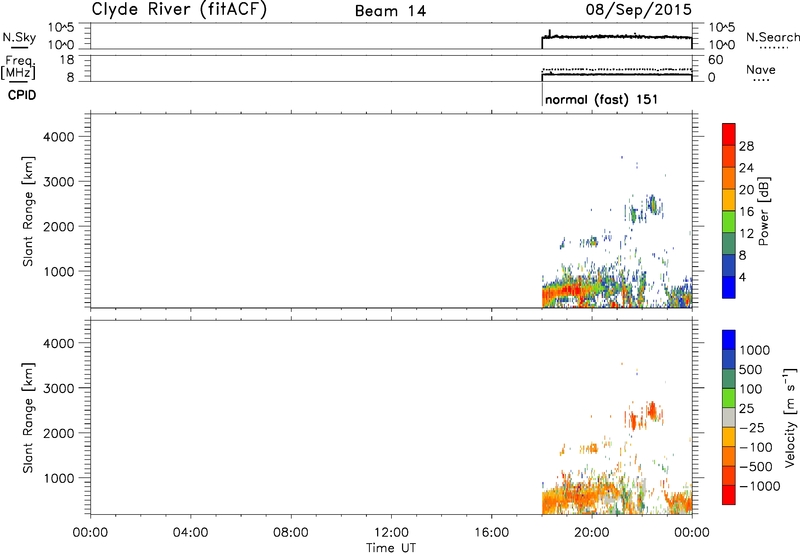Click the 'Clyde River (fitACF)' plot title

point(179,9)
